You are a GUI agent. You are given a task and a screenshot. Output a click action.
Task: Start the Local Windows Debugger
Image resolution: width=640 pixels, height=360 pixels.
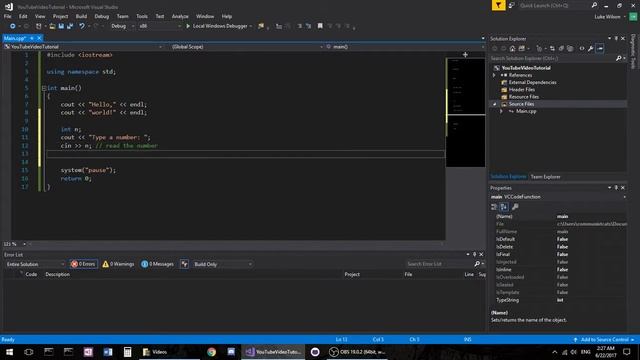pyautogui.click(x=219, y=26)
